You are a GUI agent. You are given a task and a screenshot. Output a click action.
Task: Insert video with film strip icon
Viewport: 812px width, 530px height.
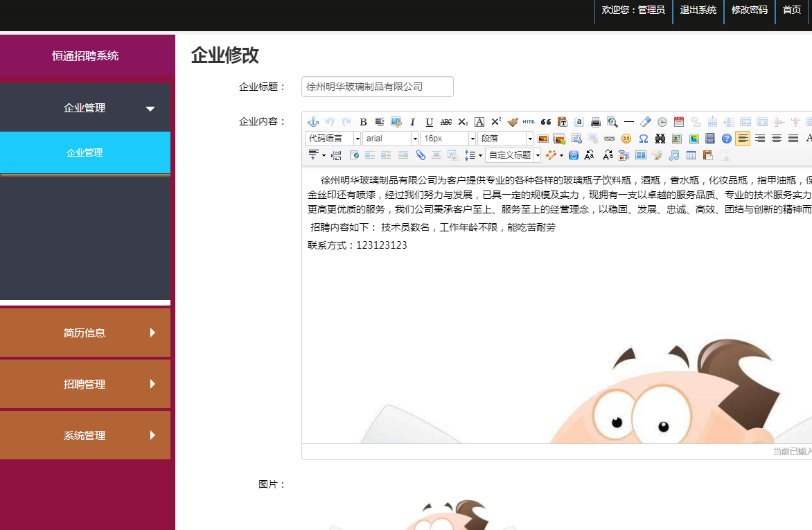[x=710, y=139]
